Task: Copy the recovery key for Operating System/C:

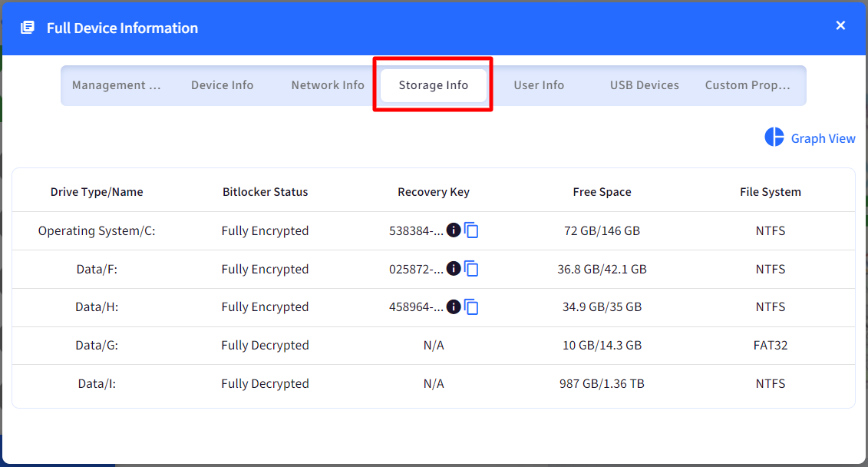Action: (471, 230)
